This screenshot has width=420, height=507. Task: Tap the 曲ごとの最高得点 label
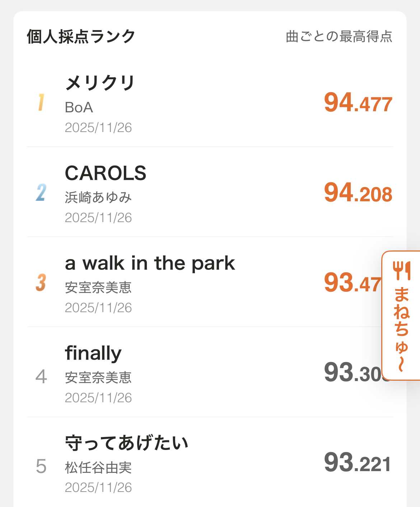click(x=339, y=37)
